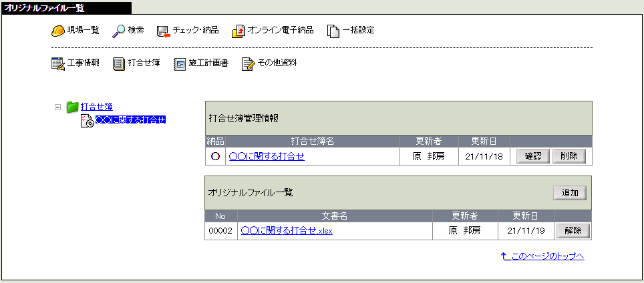644x283 pixels.
Task: Click the 打合せ簿名 column header
Action: click(x=312, y=141)
